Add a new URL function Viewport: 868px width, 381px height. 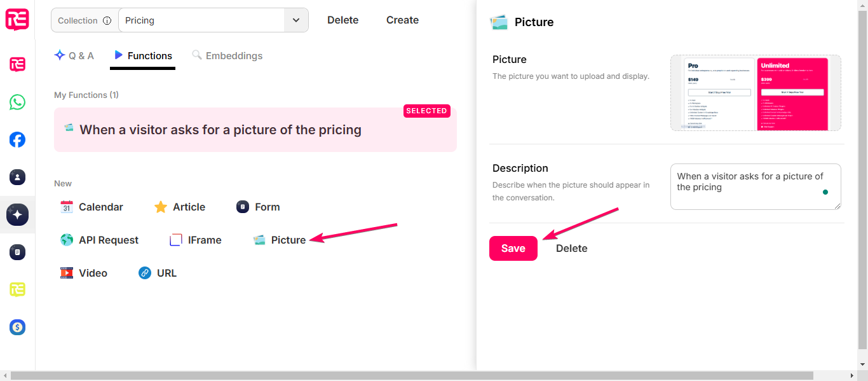coord(158,273)
